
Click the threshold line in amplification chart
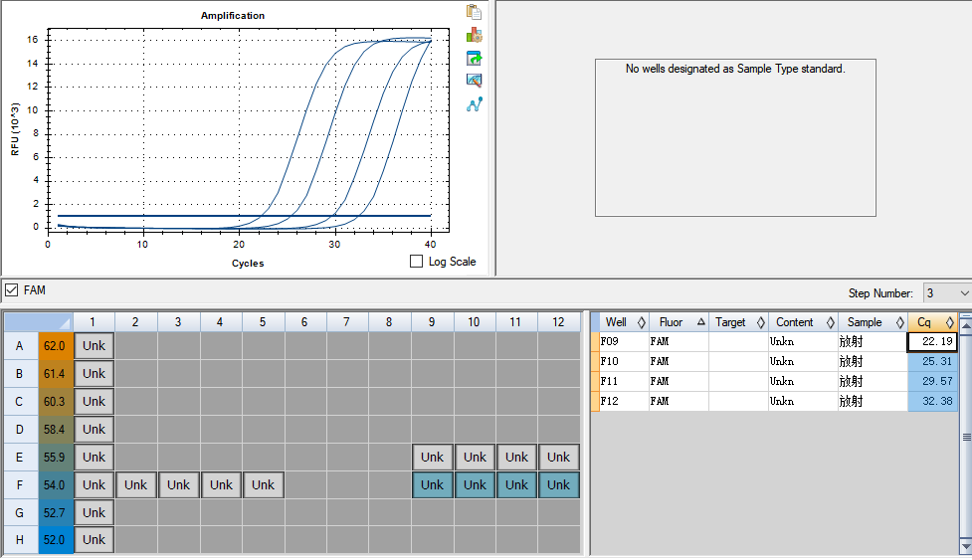pos(244,216)
